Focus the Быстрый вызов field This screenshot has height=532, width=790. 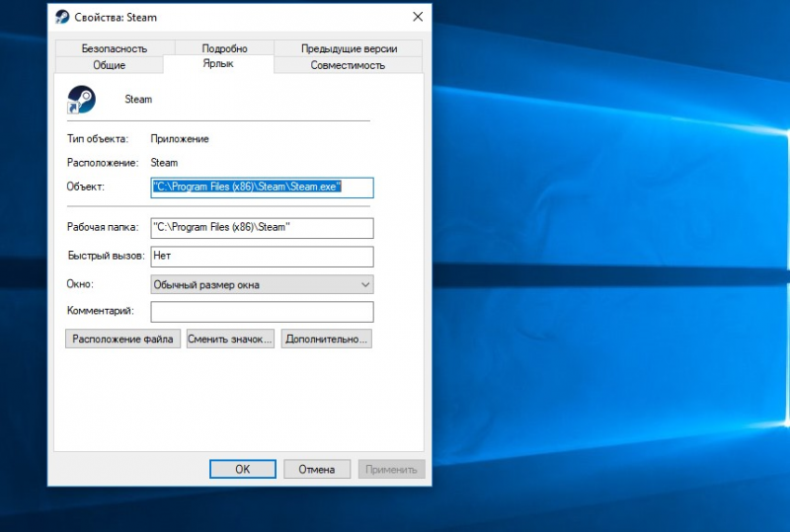(x=262, y=257)
